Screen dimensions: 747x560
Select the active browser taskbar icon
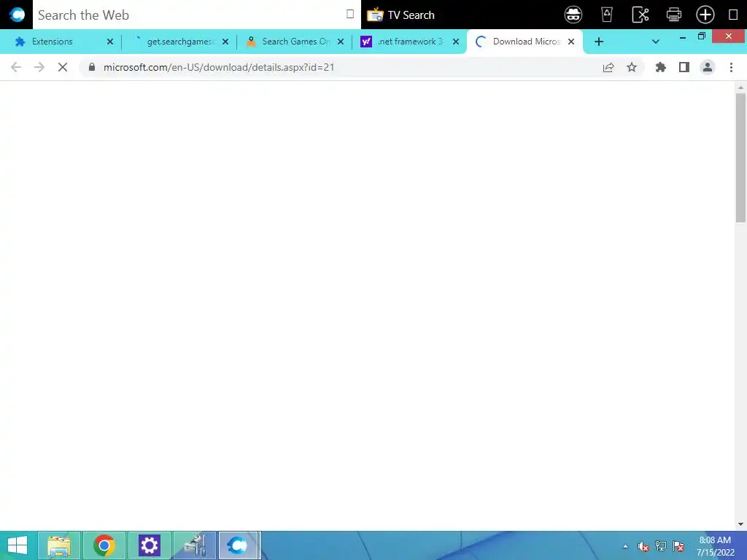point(238,545)
